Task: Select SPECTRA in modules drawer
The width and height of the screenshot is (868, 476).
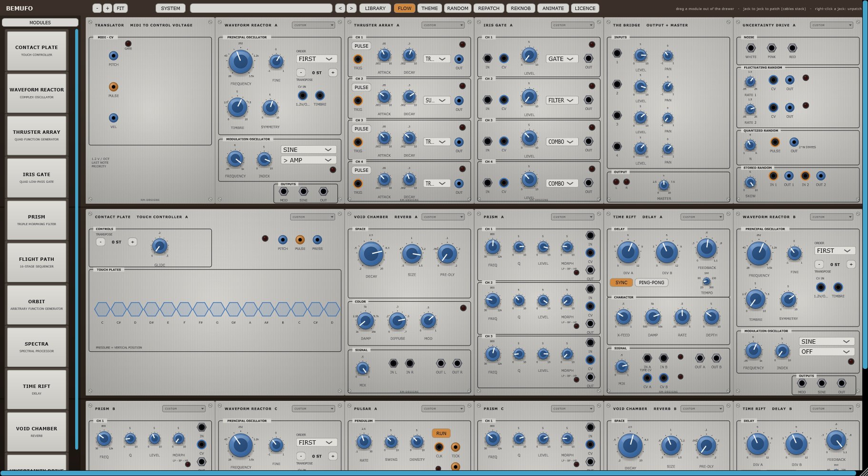Action: click(37, 347)
